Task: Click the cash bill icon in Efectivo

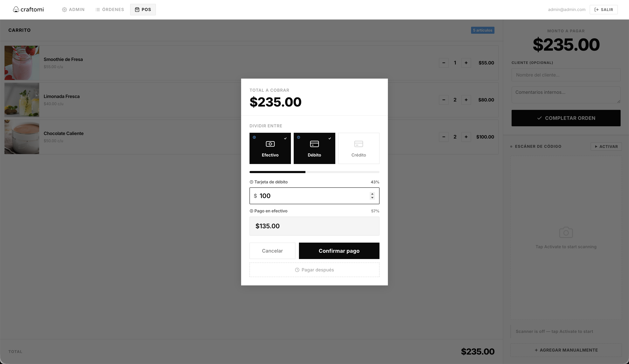Action: coord(270,144)
